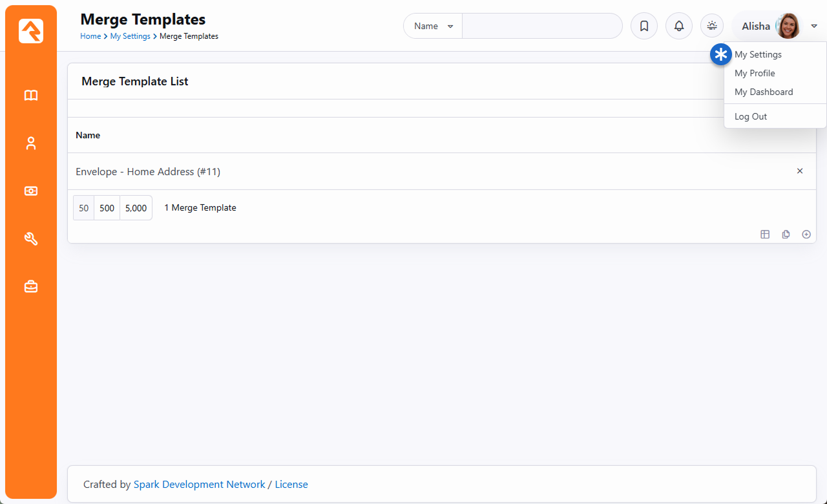Viewport: 827px width, 504px height.
Task: Select My Dashboard in the user menu
Action: tap(764, 92)
